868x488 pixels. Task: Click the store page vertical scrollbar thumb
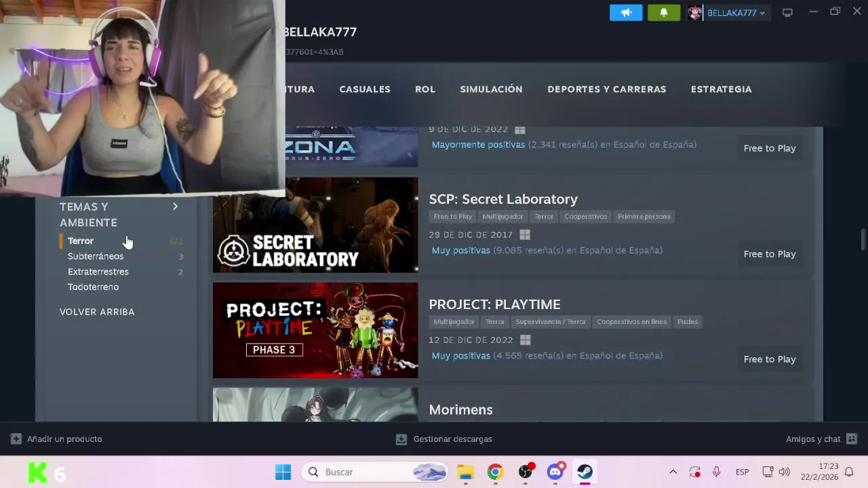(x=863, y=239)
